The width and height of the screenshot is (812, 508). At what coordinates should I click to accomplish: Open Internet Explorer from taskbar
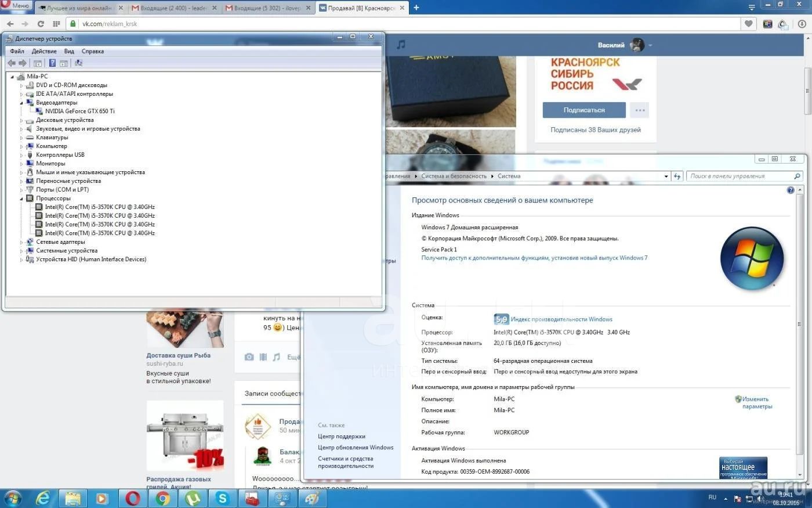click(x=43, y=498)
